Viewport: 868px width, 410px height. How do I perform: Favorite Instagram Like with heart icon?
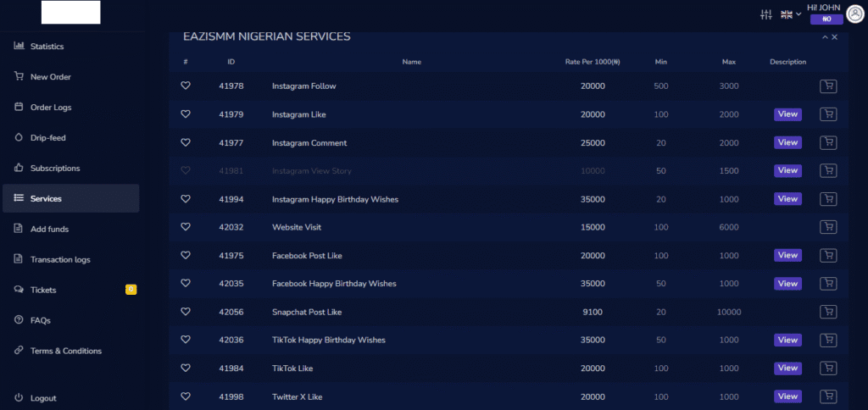coord(186,114)
